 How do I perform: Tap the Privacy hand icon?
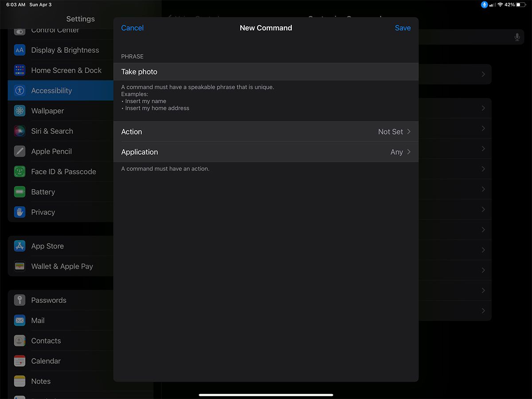click(20, 212)
